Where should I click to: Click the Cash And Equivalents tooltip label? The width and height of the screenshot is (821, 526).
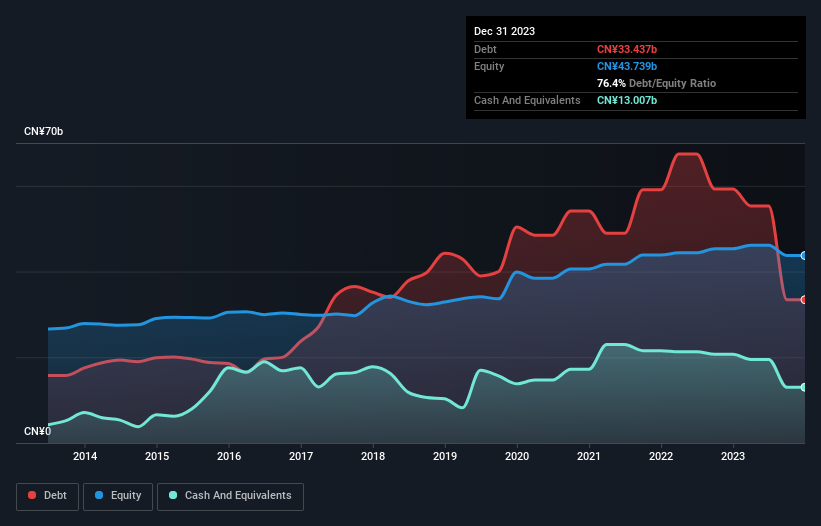pos(527,100)
